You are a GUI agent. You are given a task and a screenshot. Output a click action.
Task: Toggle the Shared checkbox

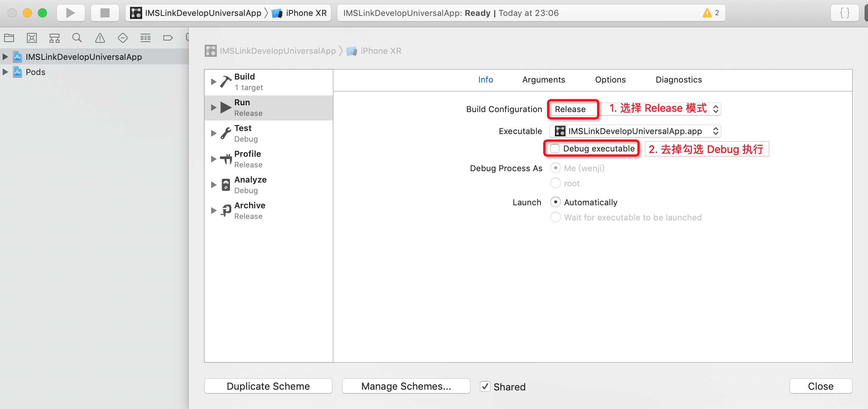(485, 386)
